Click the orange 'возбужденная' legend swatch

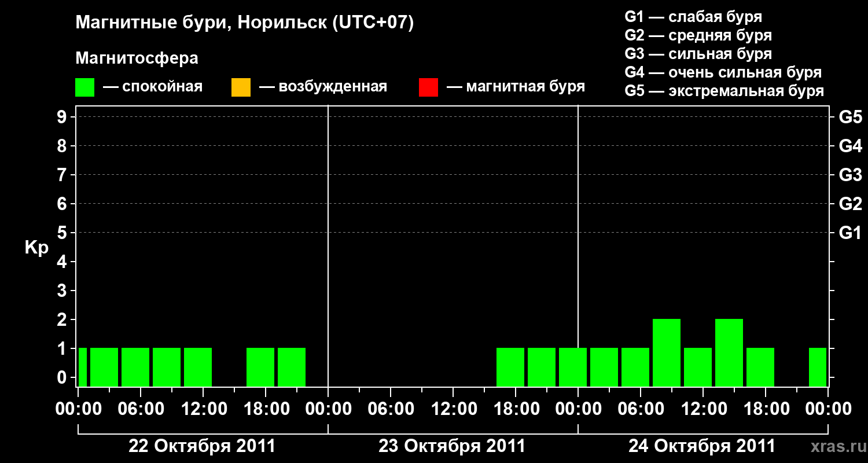[x=241, y=87]
